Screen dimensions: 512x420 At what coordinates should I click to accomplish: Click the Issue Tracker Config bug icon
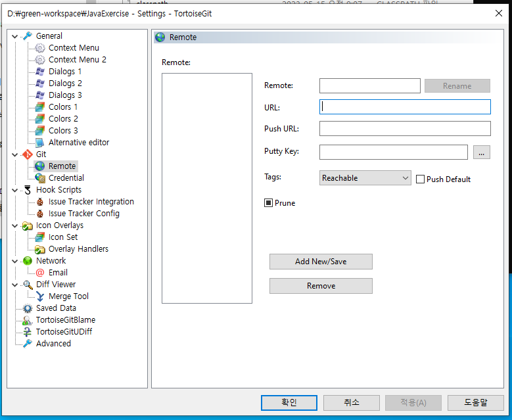point(40,214)
